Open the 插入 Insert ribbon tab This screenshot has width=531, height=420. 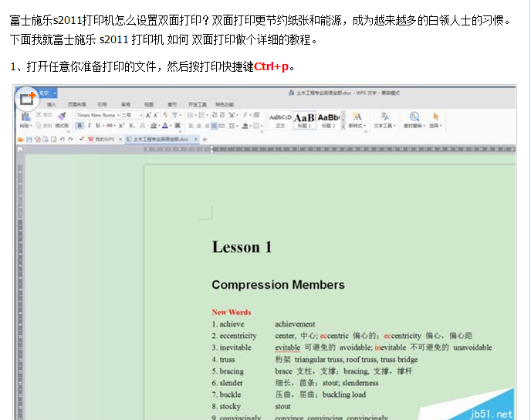click(52, 104)
